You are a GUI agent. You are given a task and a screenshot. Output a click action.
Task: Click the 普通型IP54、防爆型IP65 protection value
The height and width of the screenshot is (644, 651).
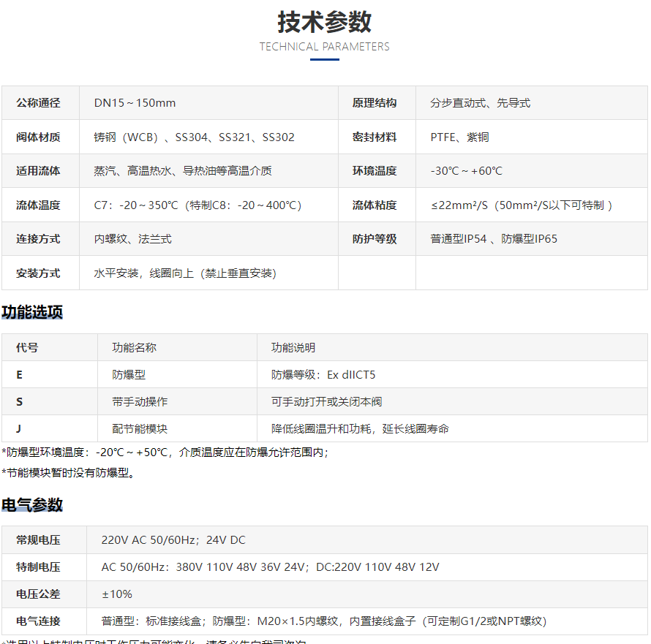[494, 239]
